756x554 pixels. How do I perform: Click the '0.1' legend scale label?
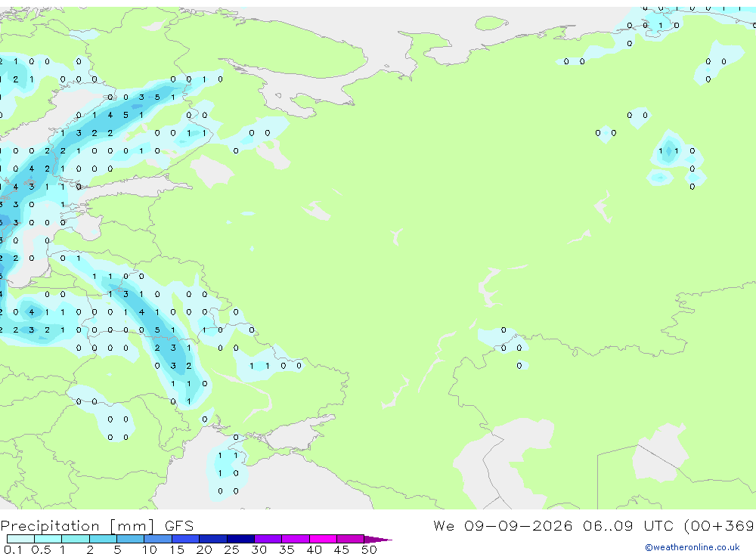click(x=13, y=549)
